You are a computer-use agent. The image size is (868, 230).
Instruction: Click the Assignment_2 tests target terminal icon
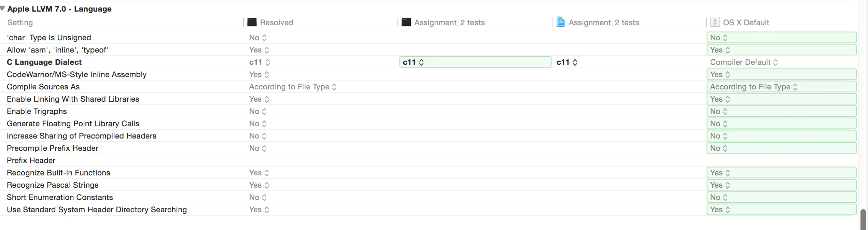coord(406,22)
